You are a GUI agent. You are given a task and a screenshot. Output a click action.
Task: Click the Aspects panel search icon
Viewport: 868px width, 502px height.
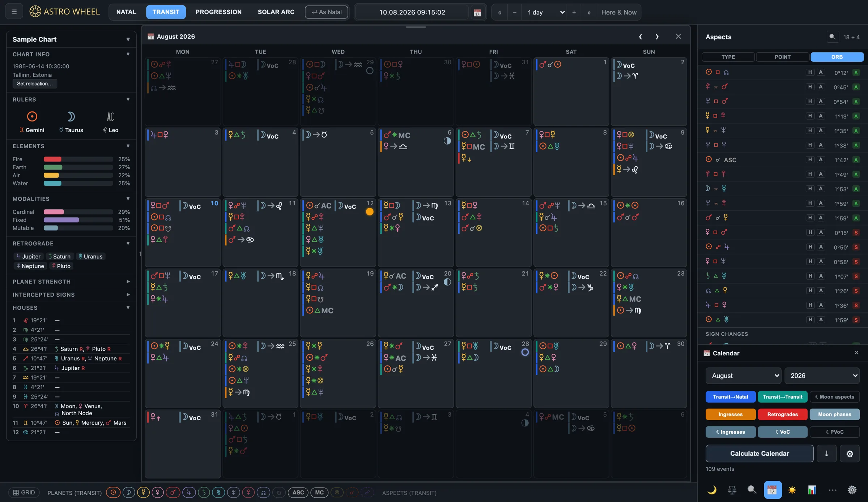pyautogui.click(x=832, y=37)
